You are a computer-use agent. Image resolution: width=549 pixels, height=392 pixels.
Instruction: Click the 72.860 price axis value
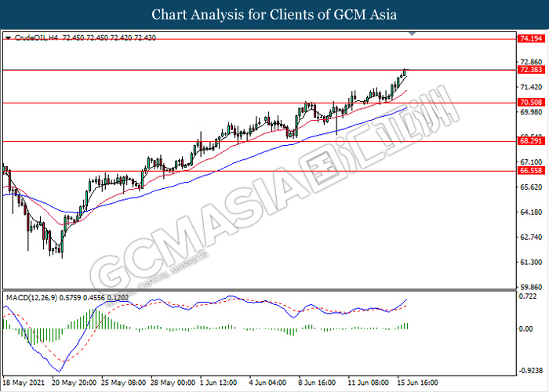(531, 62)
